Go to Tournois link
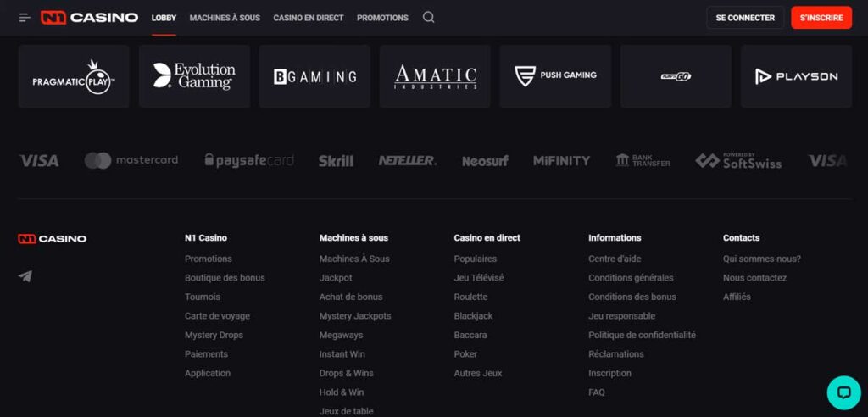The width and height of the screenshot is (868, 417). tap(203, 297)
